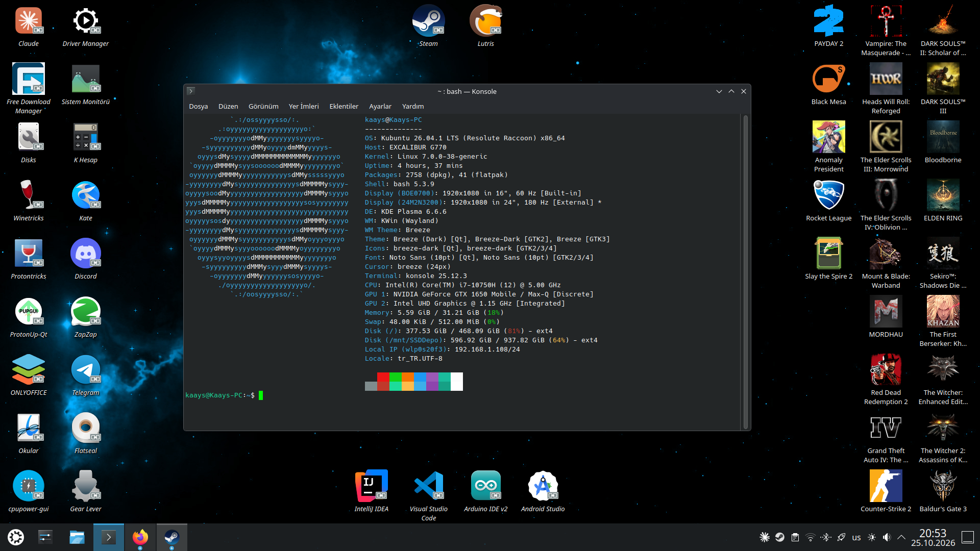Open Yardım menu in Konsole
This screenshot has width=980, height=551.
[x=412, y=106]
